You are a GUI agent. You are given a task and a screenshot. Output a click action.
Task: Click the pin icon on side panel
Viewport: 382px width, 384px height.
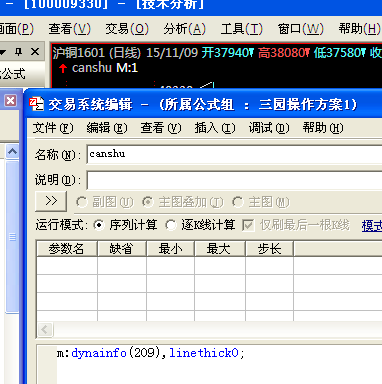pos(19,52)
